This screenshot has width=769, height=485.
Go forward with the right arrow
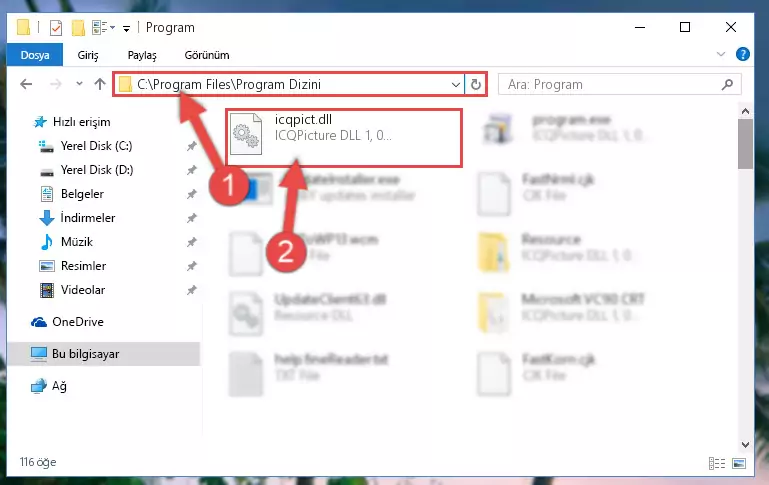56,84
